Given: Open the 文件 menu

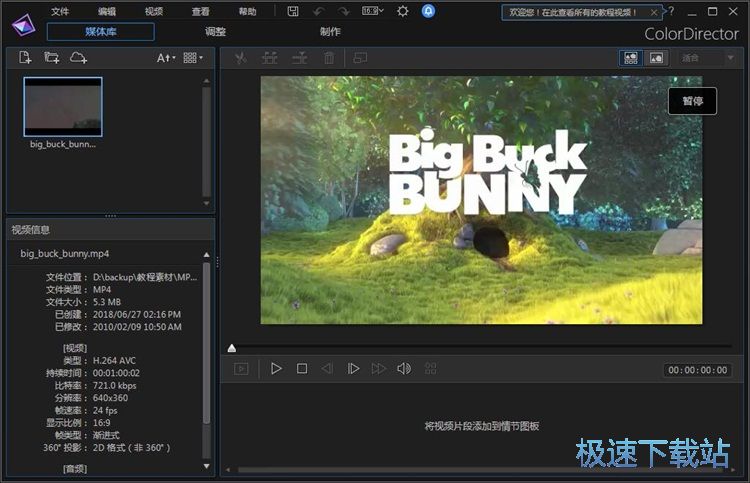Looking at the screenshot, I should click(60, 12).
